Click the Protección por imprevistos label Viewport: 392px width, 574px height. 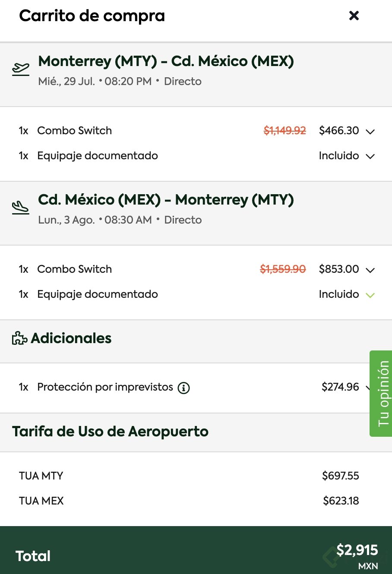coord(105,387)
